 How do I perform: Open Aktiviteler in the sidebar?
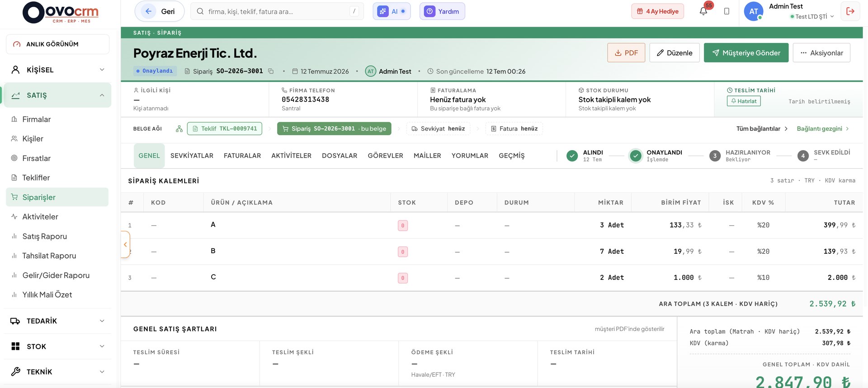[57, 217]
